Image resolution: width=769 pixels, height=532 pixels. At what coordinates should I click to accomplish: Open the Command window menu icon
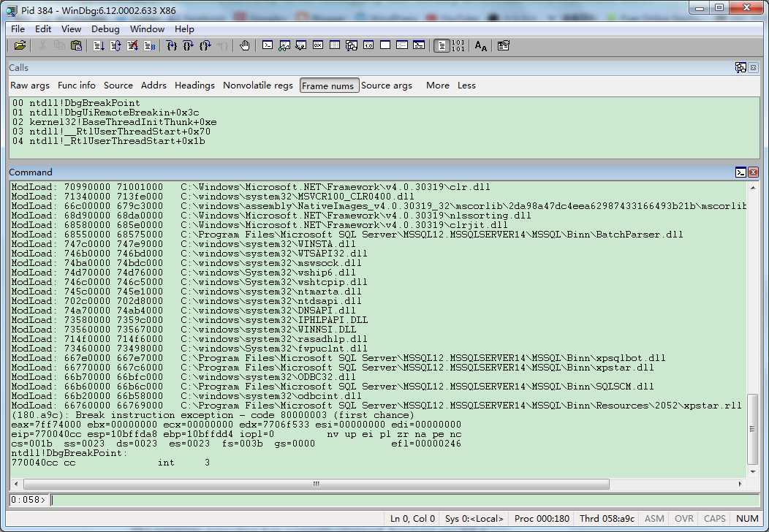point(740,172)
